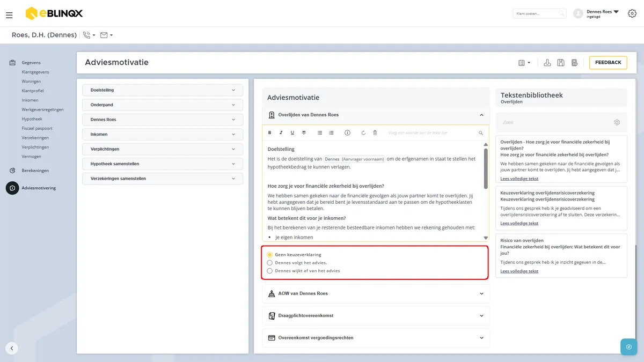
Task: Collapse the left sidebar with the arrow button
Action: 12,348
